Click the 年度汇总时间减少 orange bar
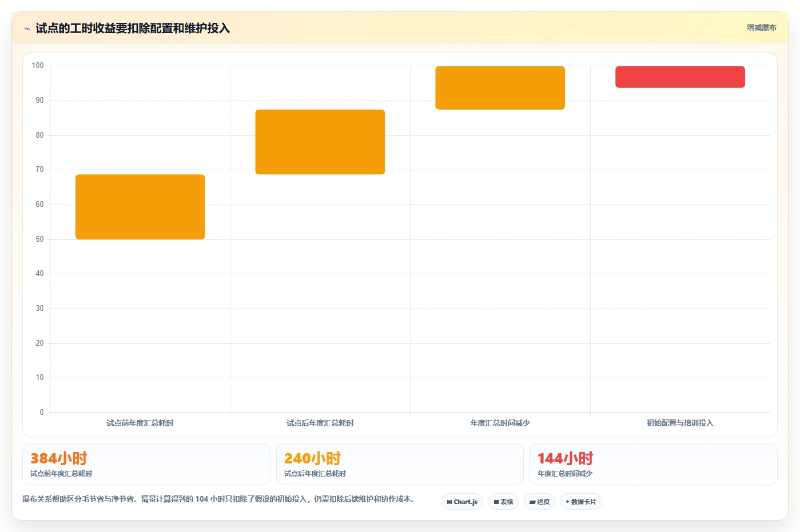This screenshot has height=532, width=800. tap(500, 87)
